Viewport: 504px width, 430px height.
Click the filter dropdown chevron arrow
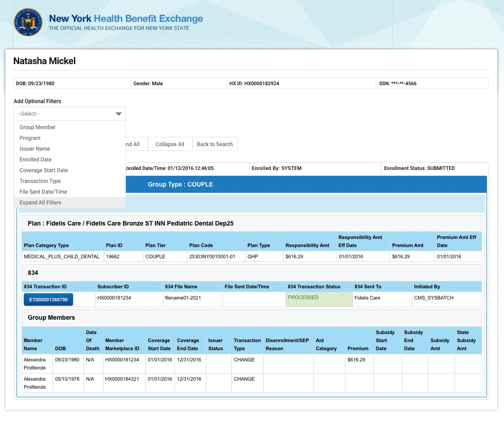tap(118, 114)
